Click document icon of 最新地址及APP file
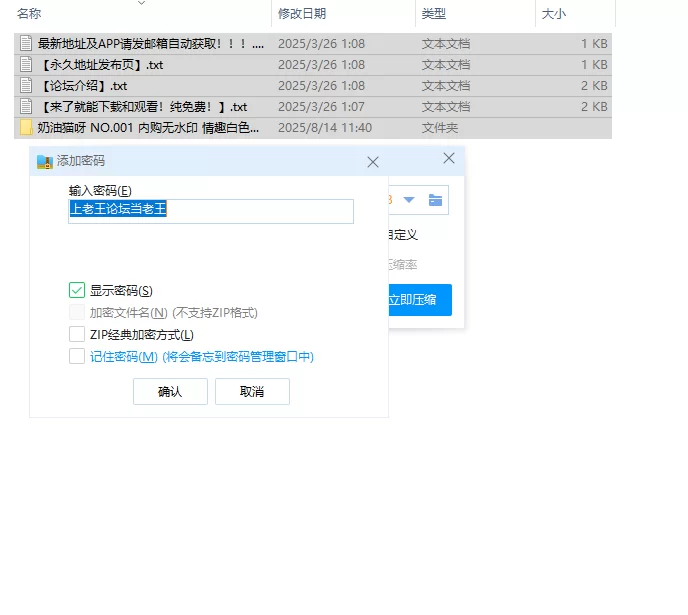This screenshot has width=688, height=615. click(26, 43)
